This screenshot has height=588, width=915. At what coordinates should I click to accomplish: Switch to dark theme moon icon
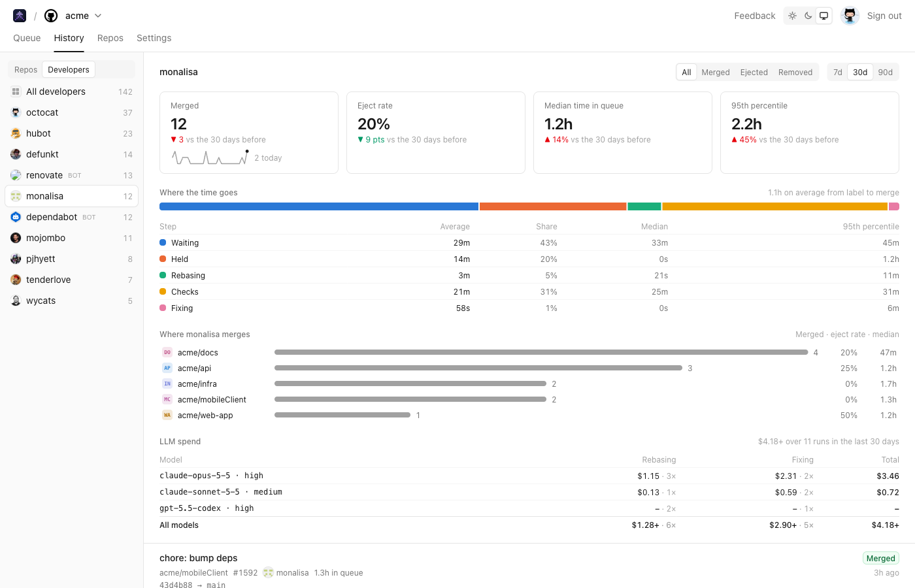808,16
